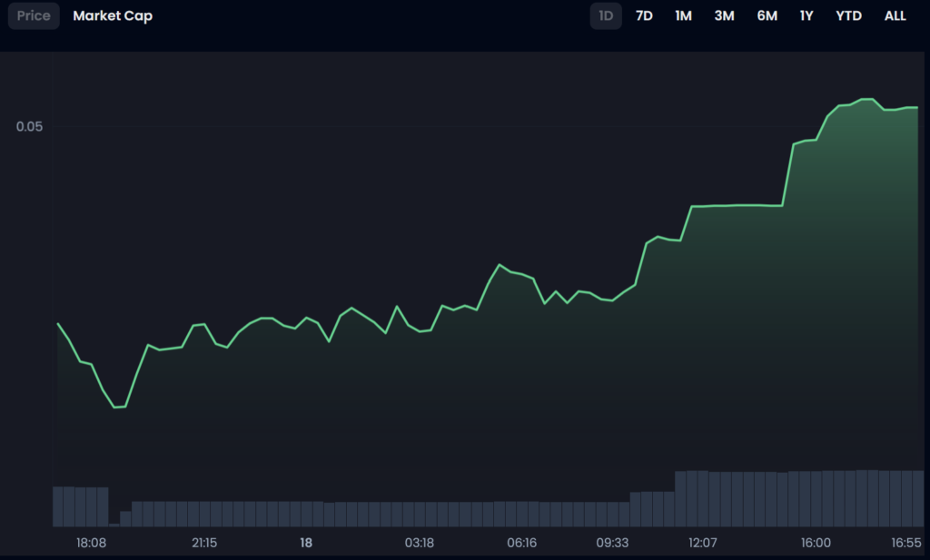Set chart range to 3M
This screenshot has width=930, height=560.
tap(724, 16)
